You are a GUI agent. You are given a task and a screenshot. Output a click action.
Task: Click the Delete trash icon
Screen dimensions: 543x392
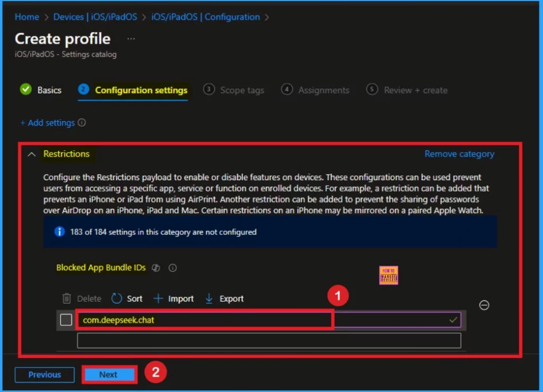(66, 298)
